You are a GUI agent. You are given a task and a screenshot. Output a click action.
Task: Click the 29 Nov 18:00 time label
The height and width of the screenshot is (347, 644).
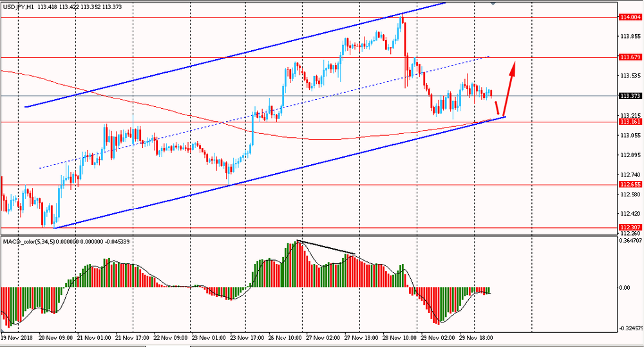pyautogui.click(x=476, y=338)
